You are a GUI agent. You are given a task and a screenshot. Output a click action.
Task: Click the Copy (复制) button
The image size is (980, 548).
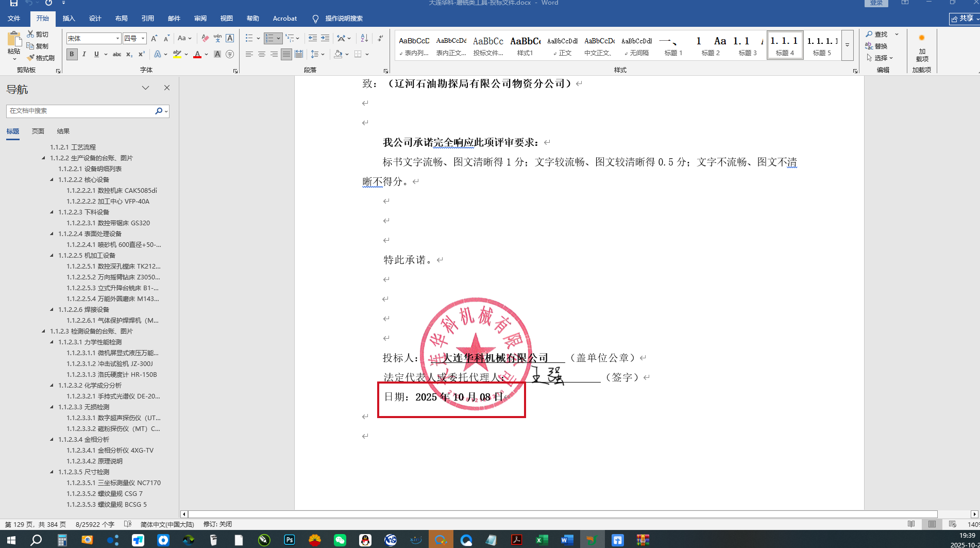38,46
